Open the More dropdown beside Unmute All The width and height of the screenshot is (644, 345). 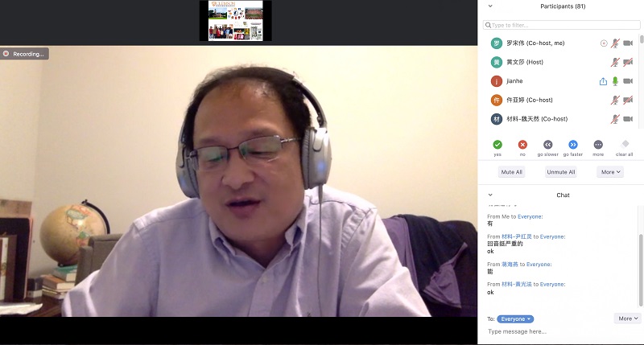pos(610,172)
